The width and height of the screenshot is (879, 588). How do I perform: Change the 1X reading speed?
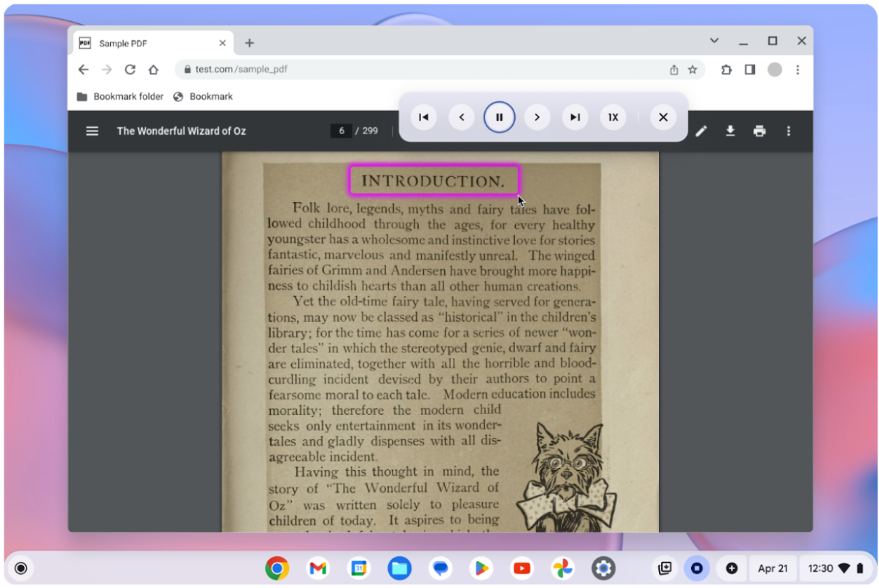pyautogui.click(x=613, y=117)
